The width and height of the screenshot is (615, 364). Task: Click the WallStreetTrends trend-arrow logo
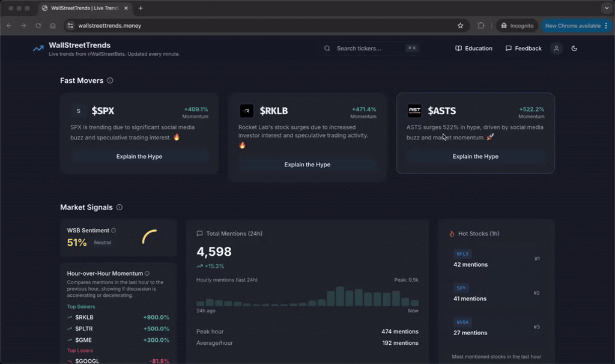click(x=38, y=49)
